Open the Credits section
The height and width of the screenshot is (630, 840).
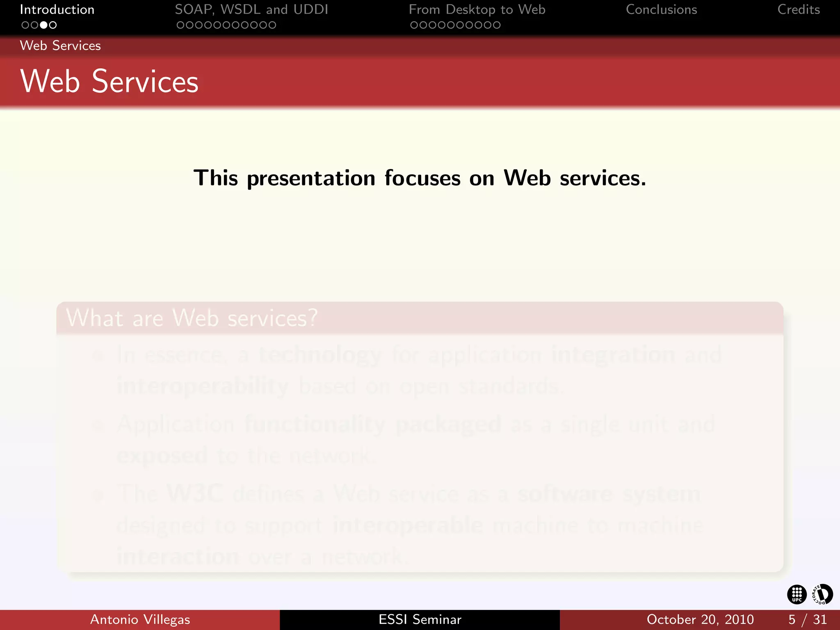click(x=799, y=9)
